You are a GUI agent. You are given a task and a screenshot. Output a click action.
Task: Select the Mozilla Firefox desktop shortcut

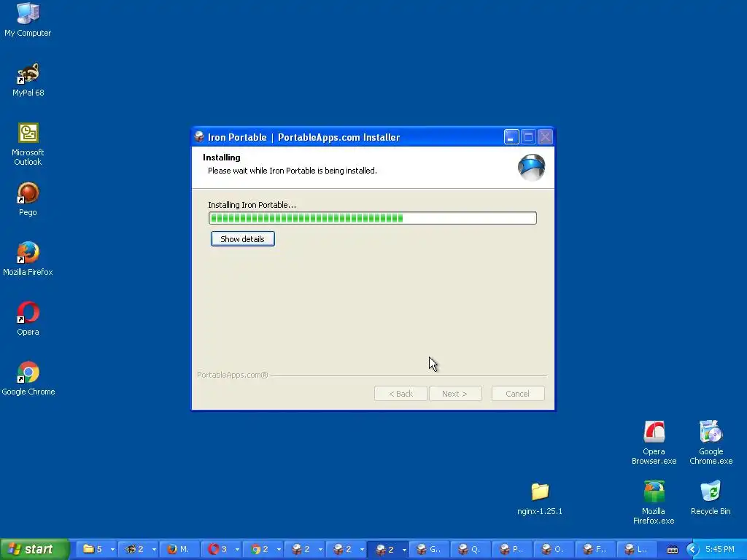tap(28, 259)
